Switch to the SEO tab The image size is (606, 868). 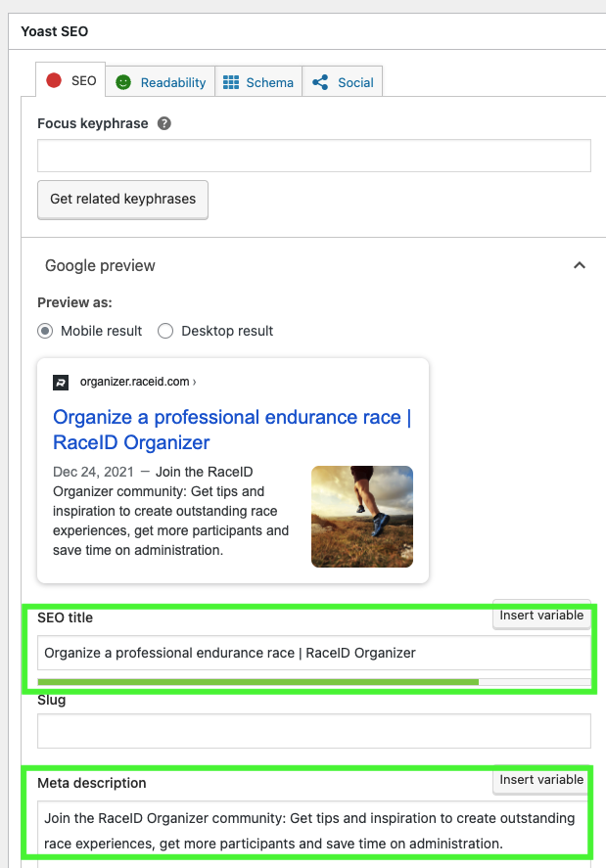[x=70, y=81]
